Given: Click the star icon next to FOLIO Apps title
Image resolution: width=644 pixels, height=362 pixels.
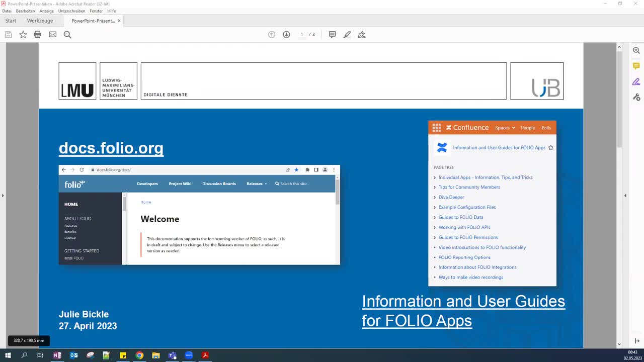Looking at the screenshot, I should (x=551, y=148).
